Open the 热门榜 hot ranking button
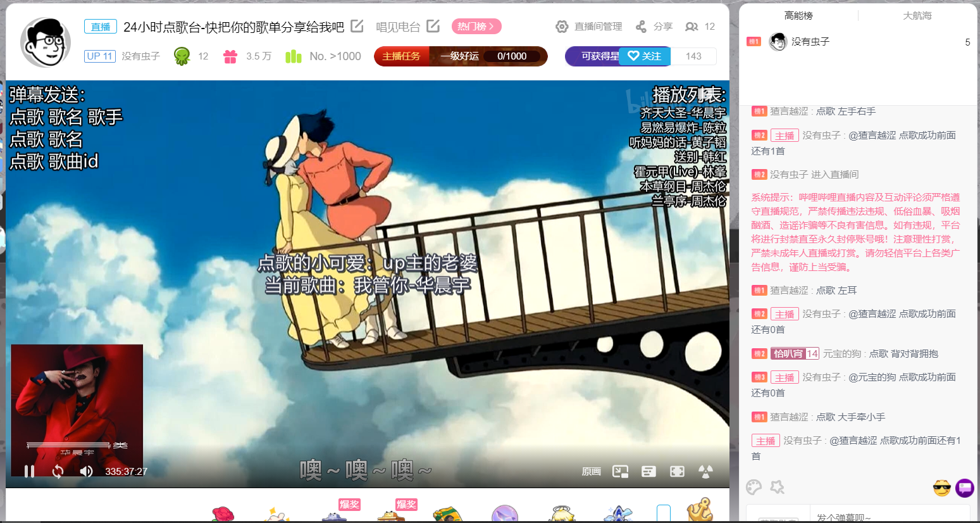This screenshot has width=980, height=523. click(x=476, y=26)
